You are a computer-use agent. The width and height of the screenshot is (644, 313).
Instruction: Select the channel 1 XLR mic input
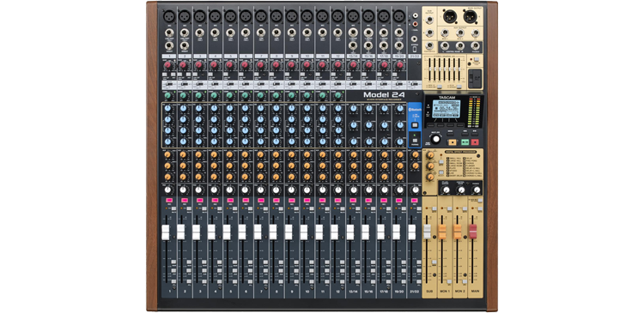point(169,16)
